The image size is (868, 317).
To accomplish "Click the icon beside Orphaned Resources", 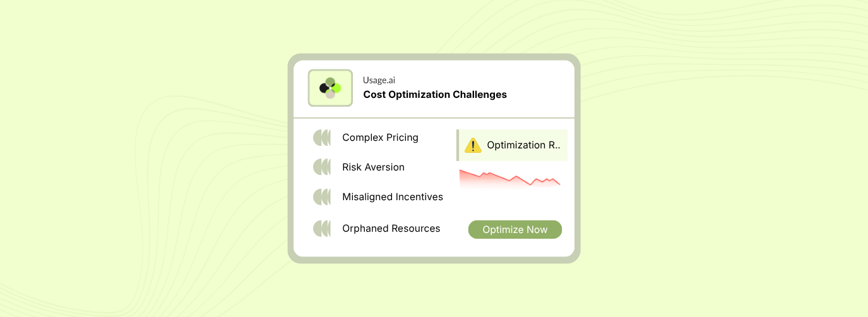I will coord(322,229).
